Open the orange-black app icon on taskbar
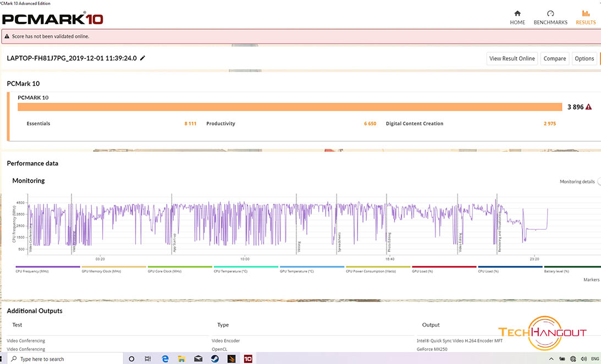The width and height of the screenshot is (601, 364). [231, 359]
